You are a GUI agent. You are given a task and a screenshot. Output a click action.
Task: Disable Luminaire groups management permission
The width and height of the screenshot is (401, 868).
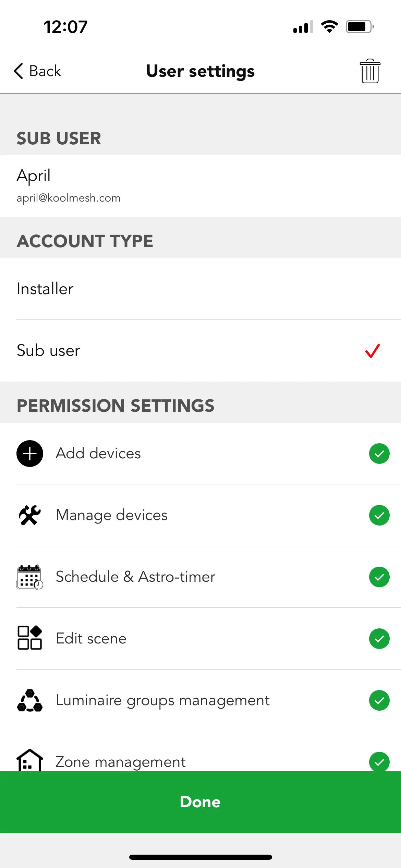tap(379, 700)
